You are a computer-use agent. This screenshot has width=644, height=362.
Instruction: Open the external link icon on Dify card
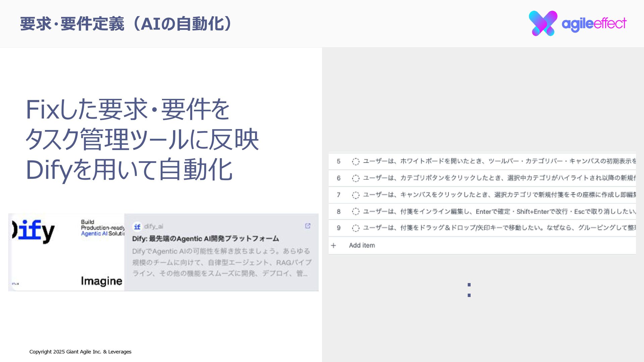(308, 226)
